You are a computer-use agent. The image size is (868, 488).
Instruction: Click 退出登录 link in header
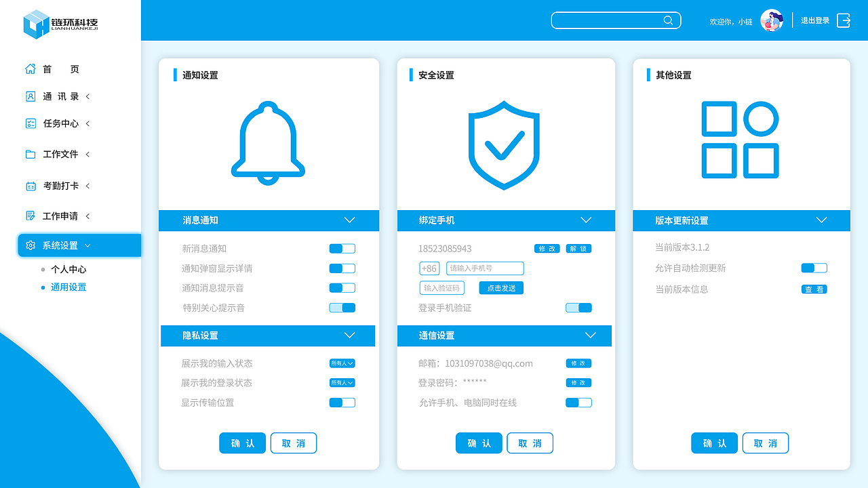coord(815,21)
